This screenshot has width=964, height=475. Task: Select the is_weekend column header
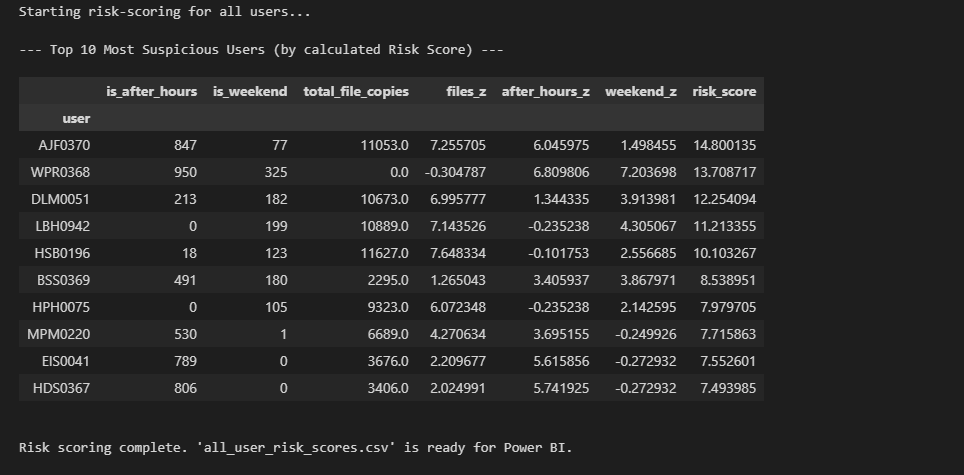click(250, 91)
